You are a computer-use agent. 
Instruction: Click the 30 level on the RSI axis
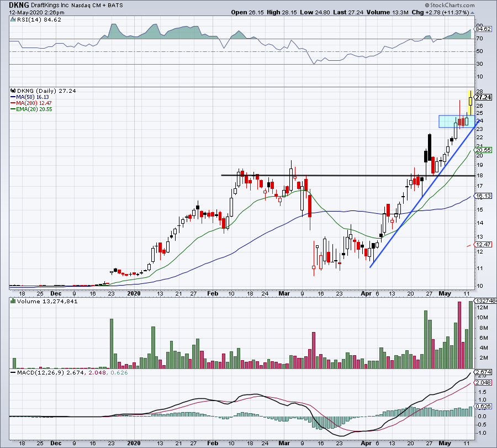click(x=480, y=64)
